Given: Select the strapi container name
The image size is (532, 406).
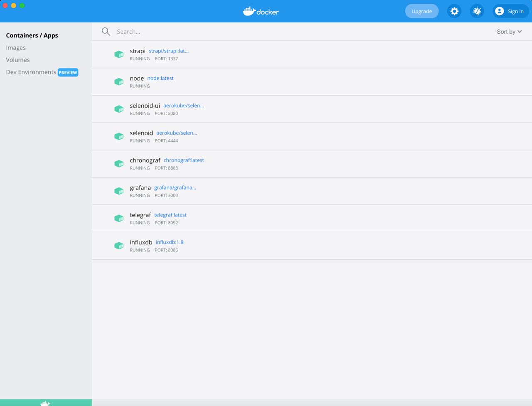Looking at the screenshot, I should point(138,51).
